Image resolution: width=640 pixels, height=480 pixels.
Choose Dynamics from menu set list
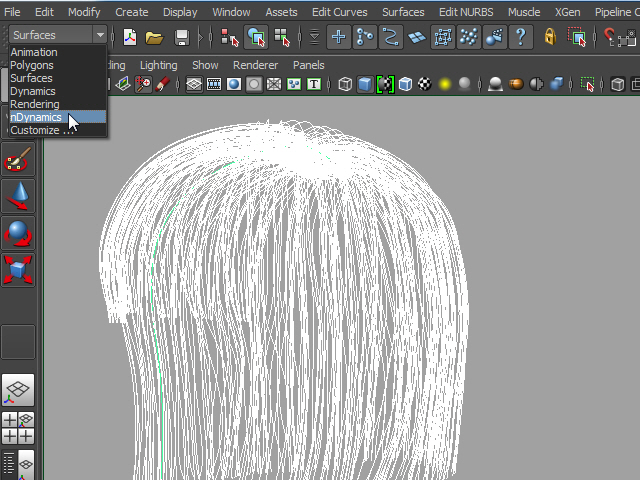[x=33, y=91]
